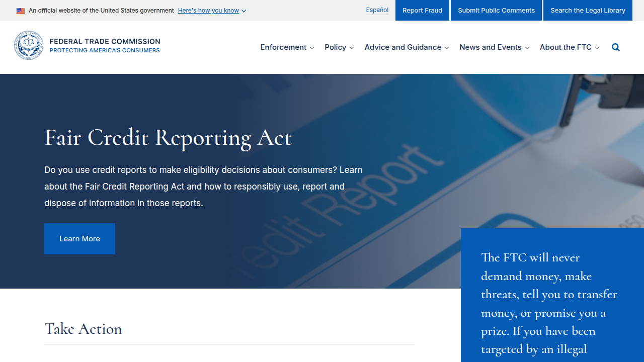Click the US flag icon
This screenshot has height=362, width=644.
[21, 11]
